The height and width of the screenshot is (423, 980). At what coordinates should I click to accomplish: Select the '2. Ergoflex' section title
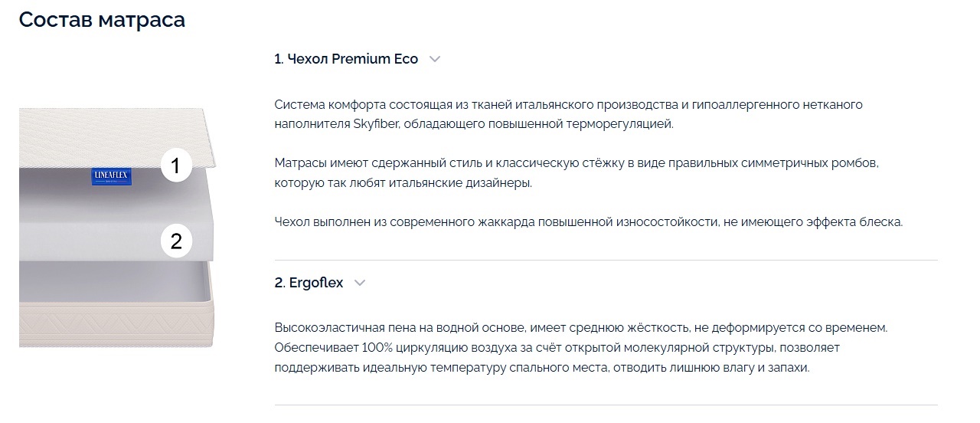[x=309, y=283]
